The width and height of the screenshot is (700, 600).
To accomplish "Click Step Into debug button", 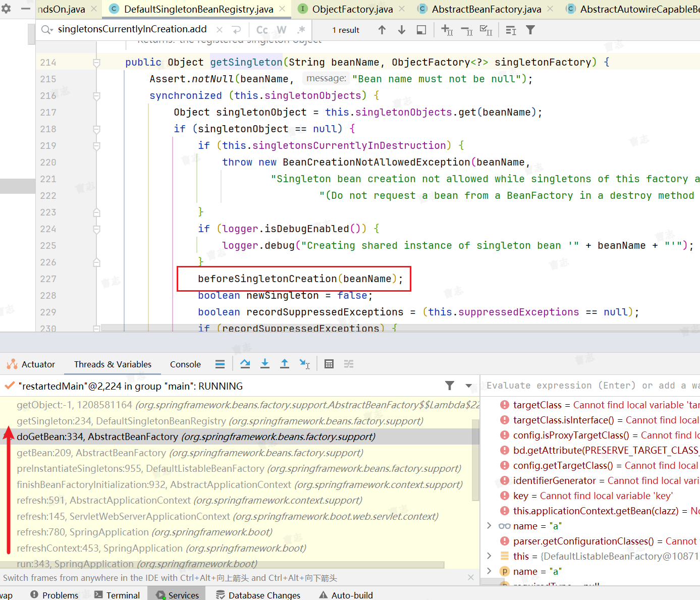I will click(265, 364).
